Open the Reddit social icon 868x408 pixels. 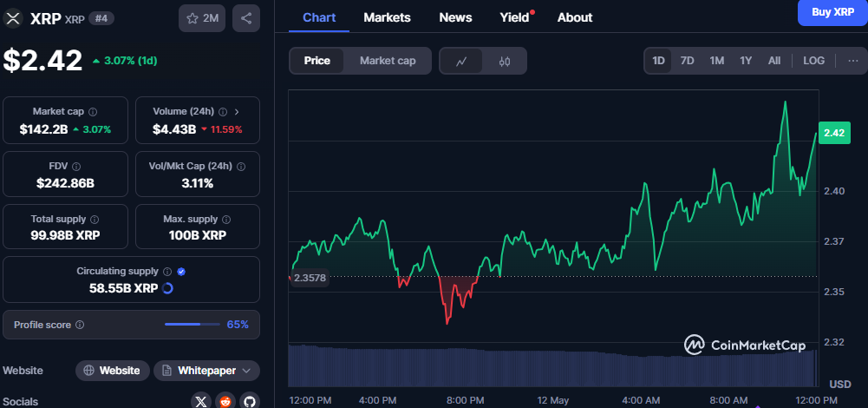225,401
